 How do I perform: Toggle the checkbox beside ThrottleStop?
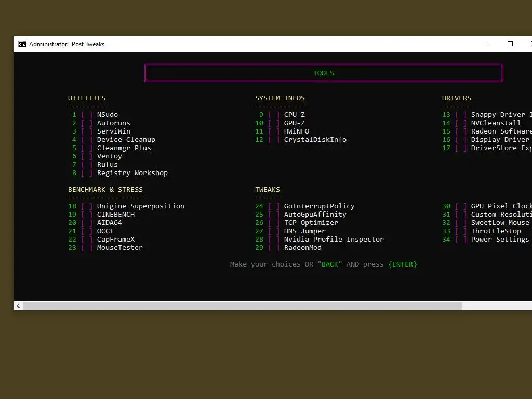(461, 231)
